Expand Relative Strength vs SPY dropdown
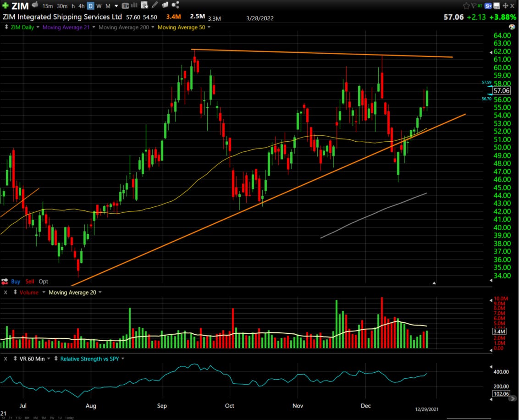 point(123,359)
